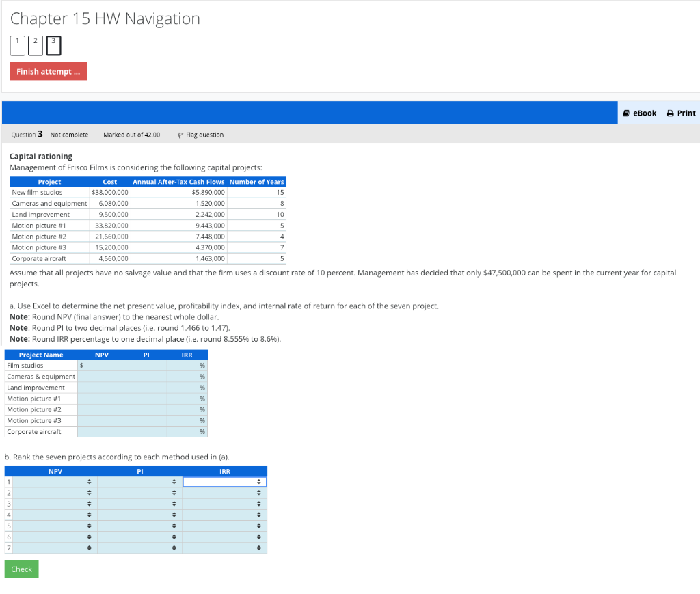Click Finish attempt button
700x594 pixels.
[x=49, y=71]
